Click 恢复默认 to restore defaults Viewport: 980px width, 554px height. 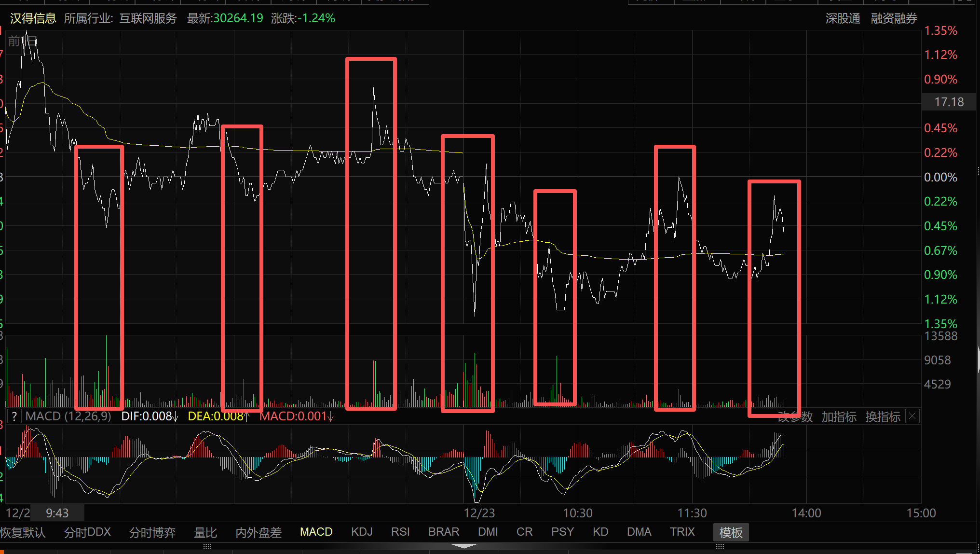23,532
